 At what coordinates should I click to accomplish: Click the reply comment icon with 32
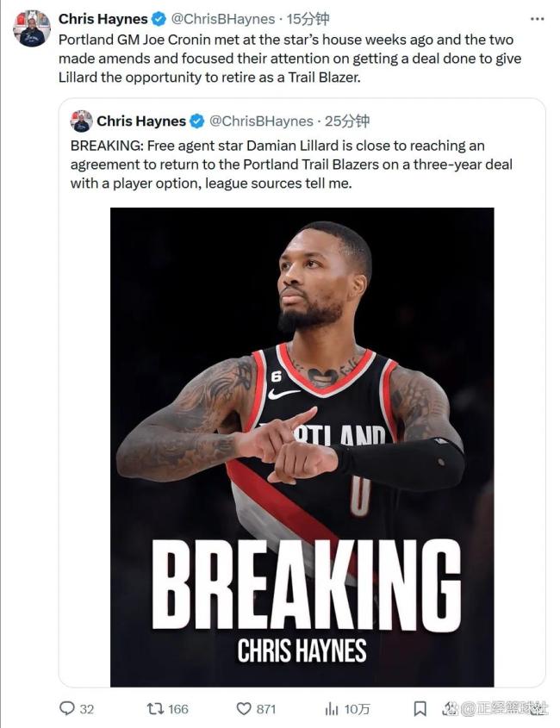[x=67, y=708]
